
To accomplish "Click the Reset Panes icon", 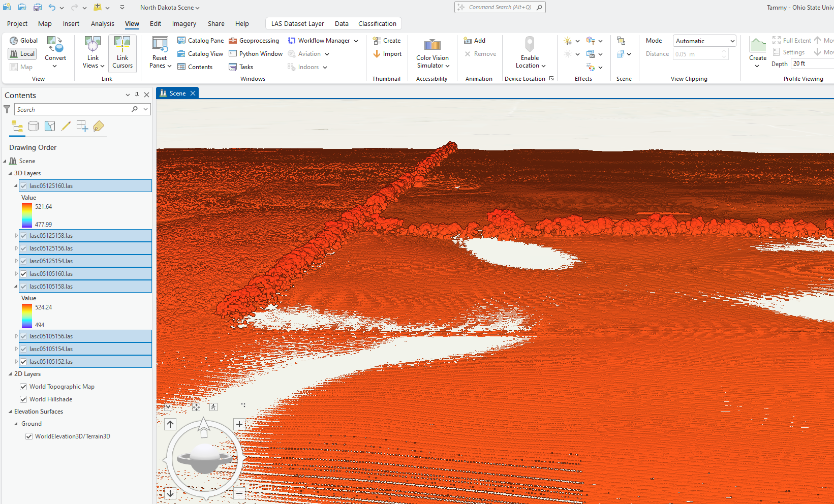I will [x=160, y=45].
